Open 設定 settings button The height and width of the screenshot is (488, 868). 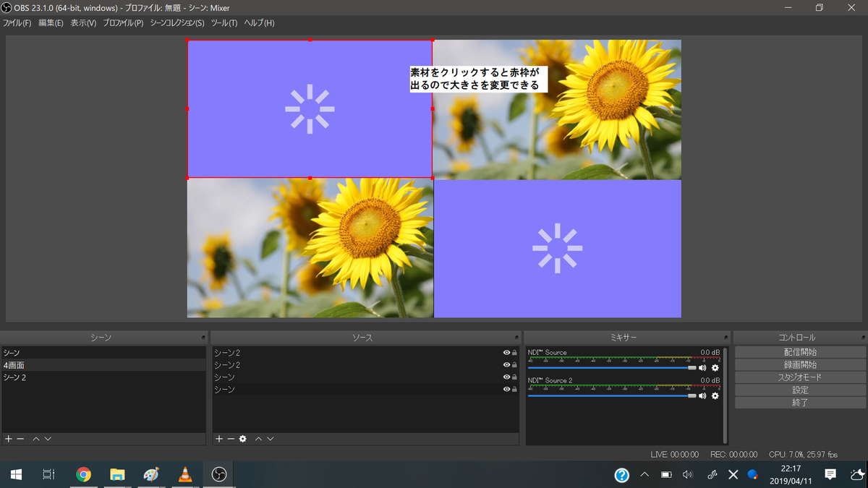click(x=800, y=390)
